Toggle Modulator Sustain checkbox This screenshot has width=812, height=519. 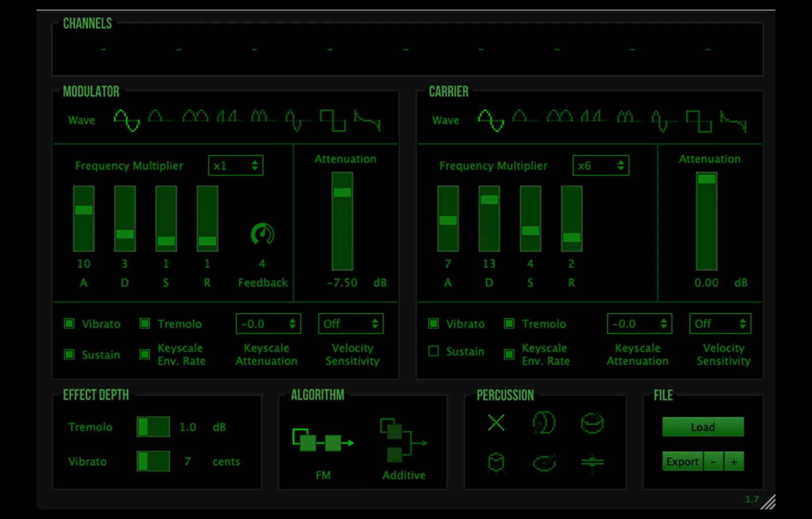(69, 354)
